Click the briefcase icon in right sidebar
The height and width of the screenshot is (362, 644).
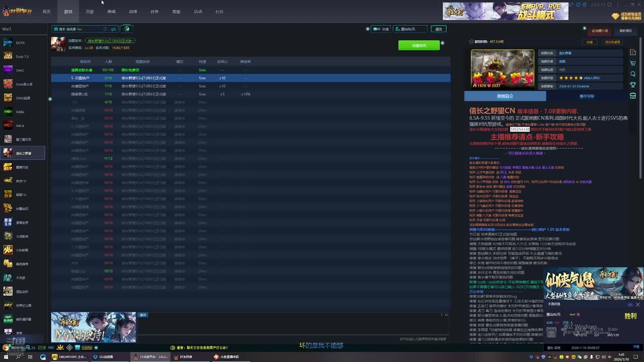pos(633,96)
